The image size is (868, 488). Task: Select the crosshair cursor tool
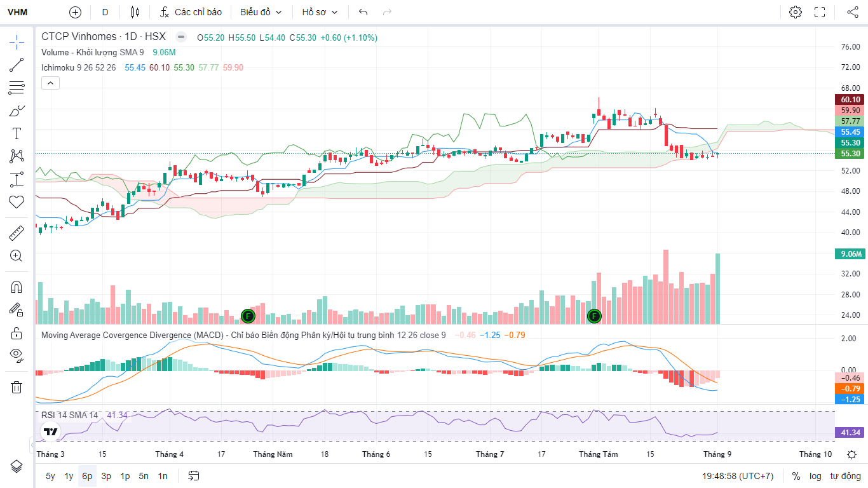tap(17, 43)
